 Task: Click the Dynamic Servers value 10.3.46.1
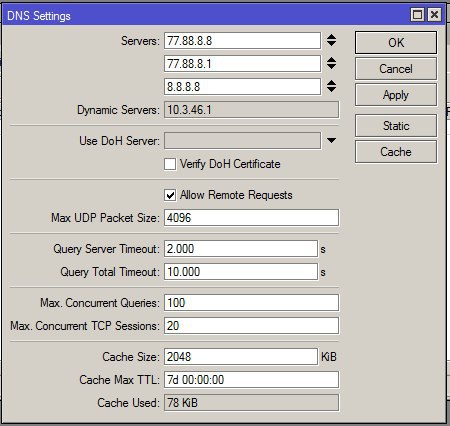pos(251,110)
